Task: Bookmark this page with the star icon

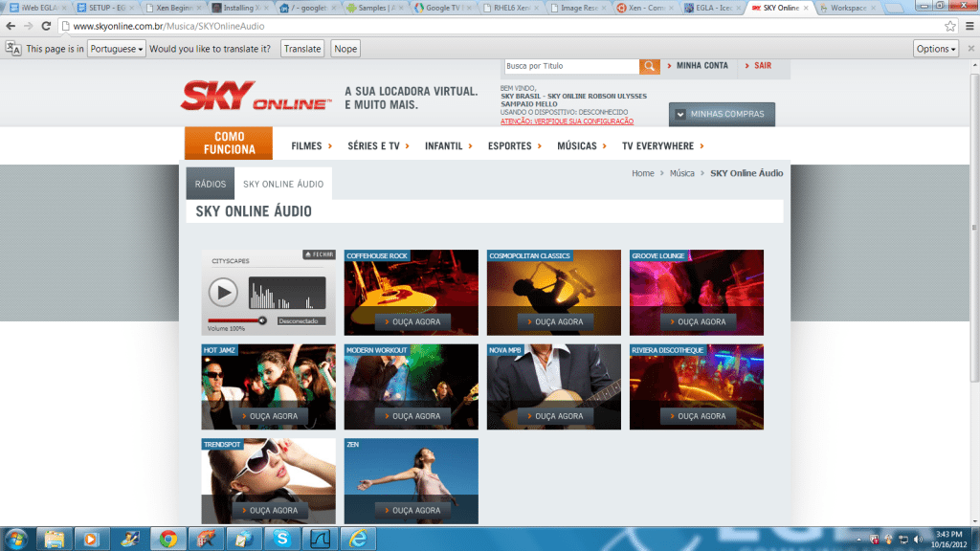Action: (x=950, y=27)
